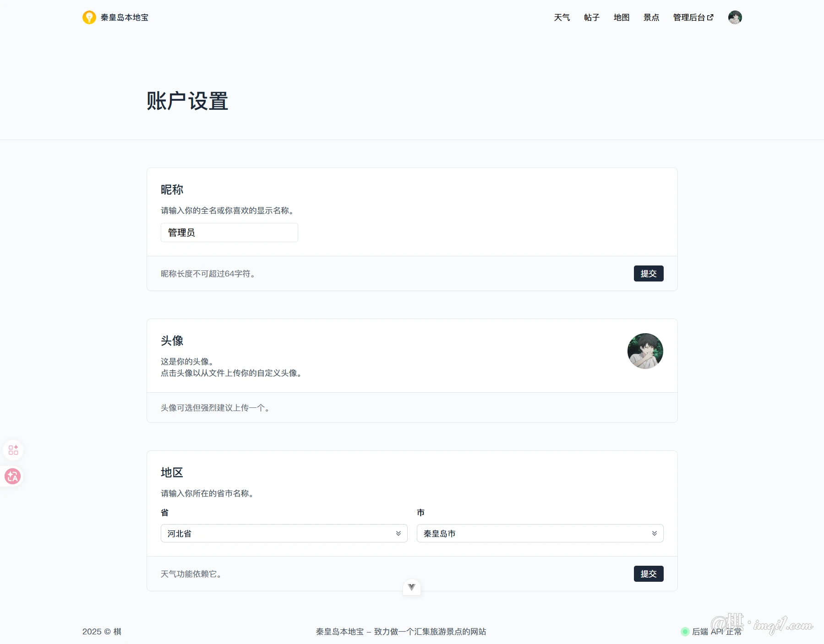This screenshot has height=644, width=824.
Task: Click the green 后端 API status dot
Action: (x=685, y=632)
